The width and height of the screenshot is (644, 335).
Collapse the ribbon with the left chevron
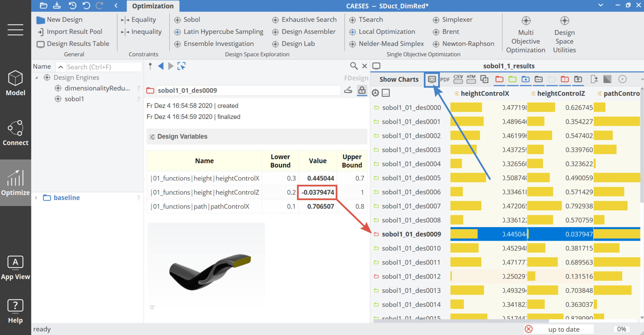(x=116, y=5)
